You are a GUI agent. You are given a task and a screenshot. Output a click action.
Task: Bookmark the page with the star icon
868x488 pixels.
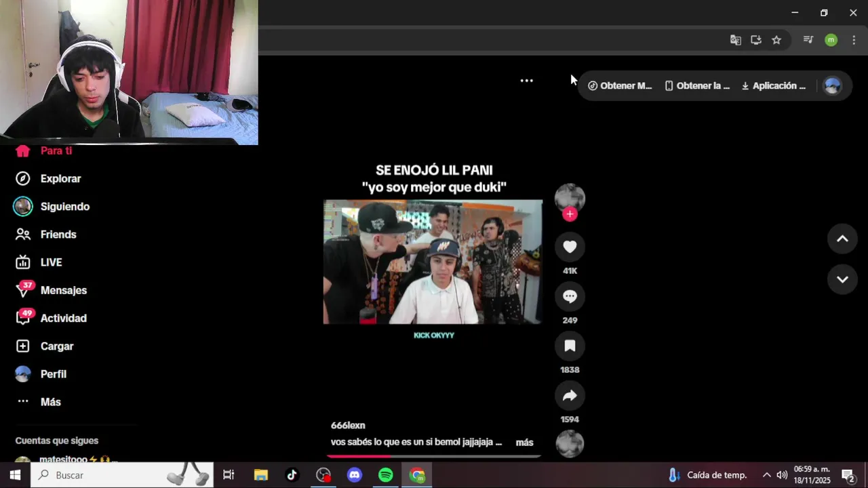point(776,40)
